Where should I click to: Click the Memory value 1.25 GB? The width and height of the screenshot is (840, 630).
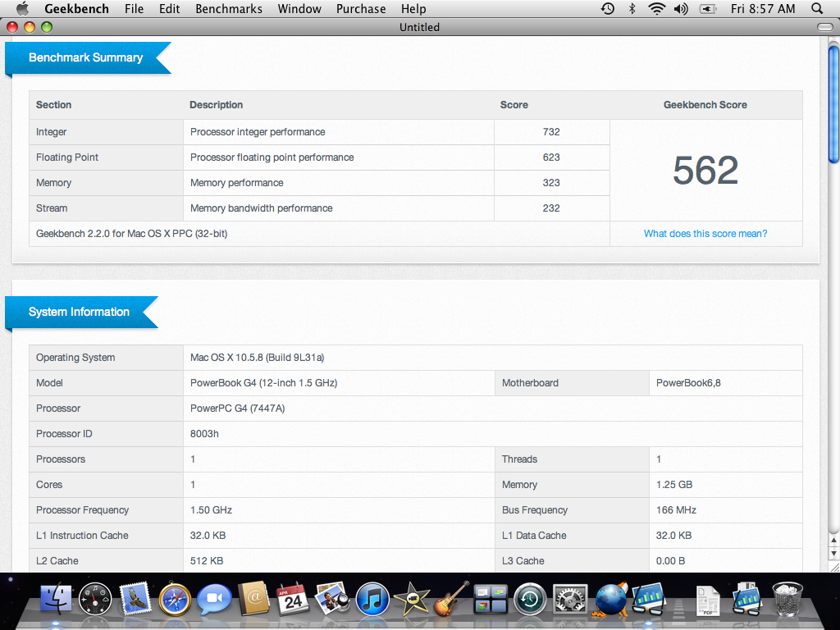674,485
